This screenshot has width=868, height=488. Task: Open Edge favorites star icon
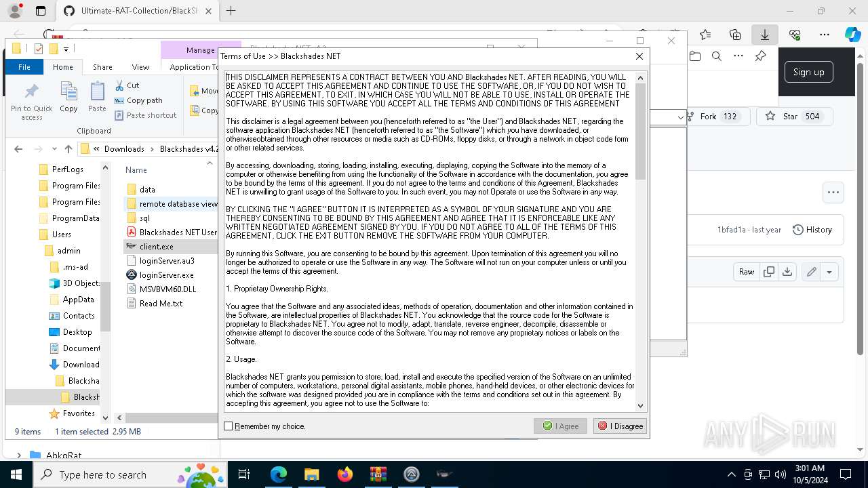pos(705,35)
